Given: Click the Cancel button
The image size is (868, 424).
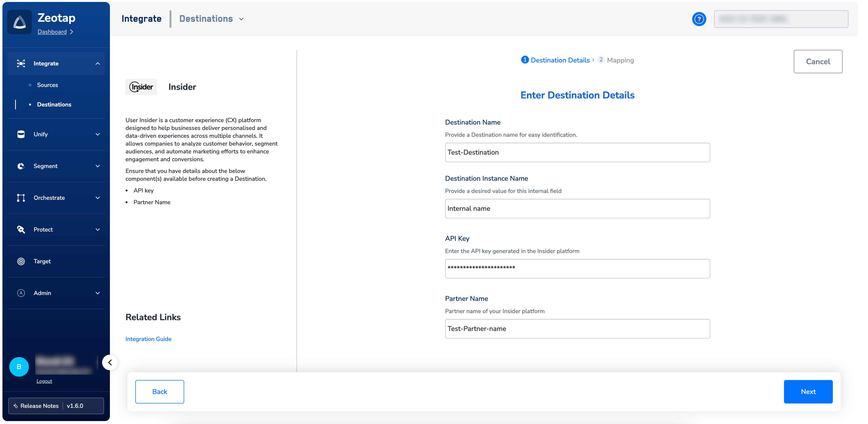Looking at the screenshot, I should (817, 61).
